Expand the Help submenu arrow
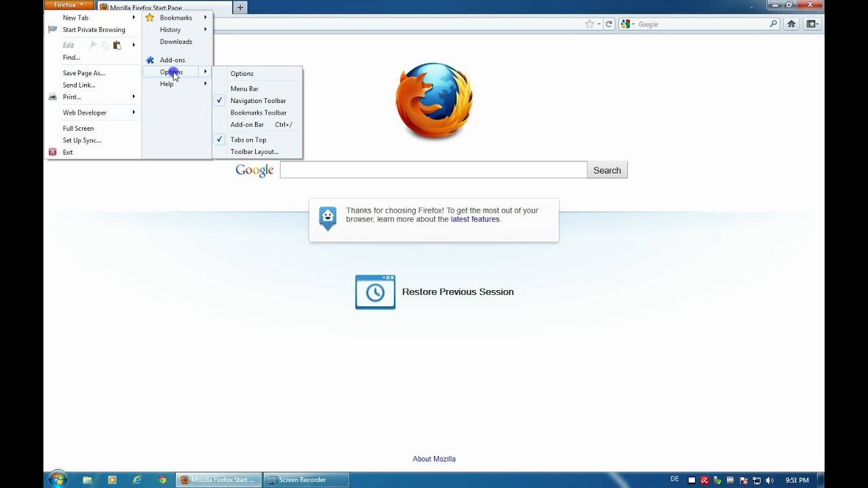Screen dimensions: 868x488 coord(205,84)
